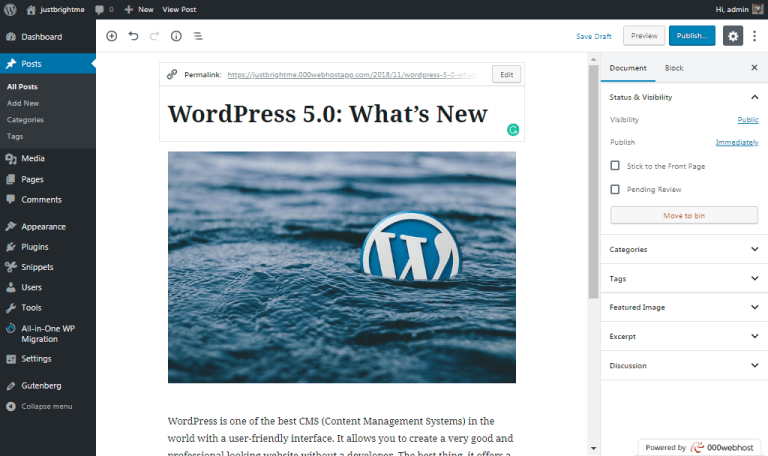Click the Appearance brush icon
The width and height of the screenshot is (768, 456).
click(x=11, y=226)
